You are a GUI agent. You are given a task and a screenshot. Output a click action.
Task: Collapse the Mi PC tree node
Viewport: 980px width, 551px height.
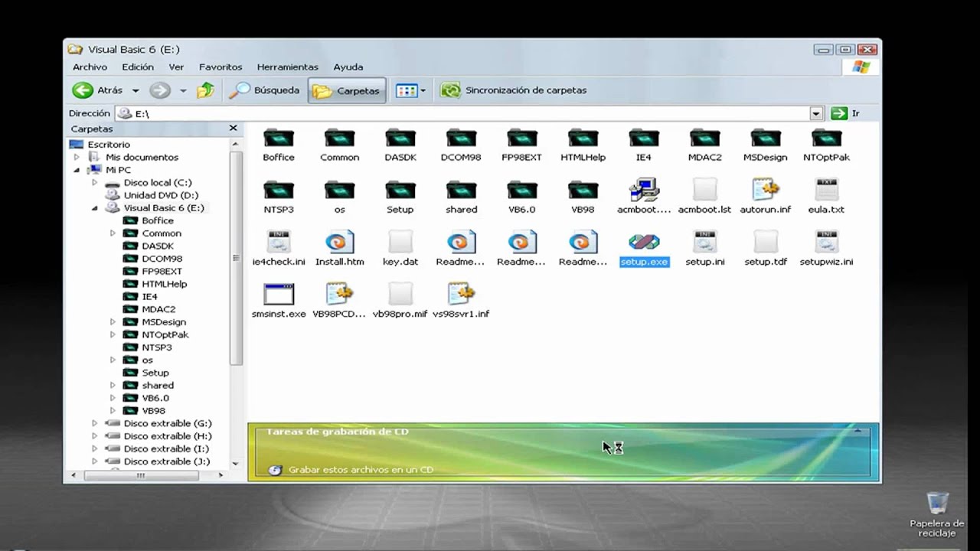click(x=77, y=170)
